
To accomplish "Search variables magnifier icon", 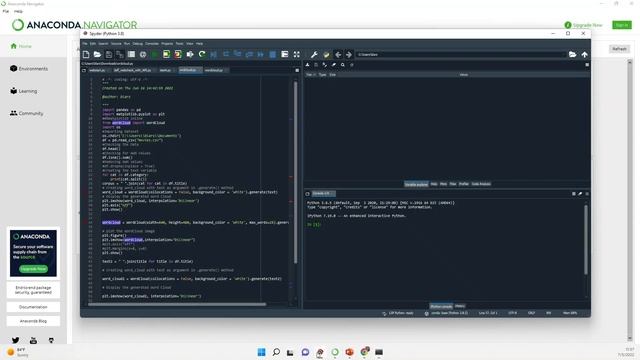I will point(343,64).
